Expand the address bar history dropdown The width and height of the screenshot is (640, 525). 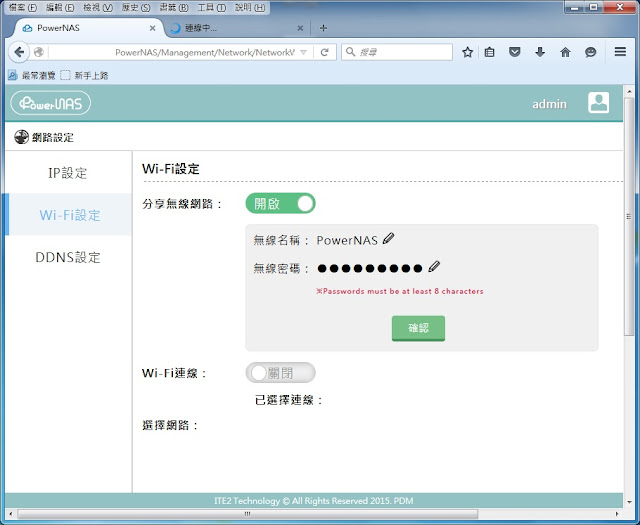click(303, 52)
